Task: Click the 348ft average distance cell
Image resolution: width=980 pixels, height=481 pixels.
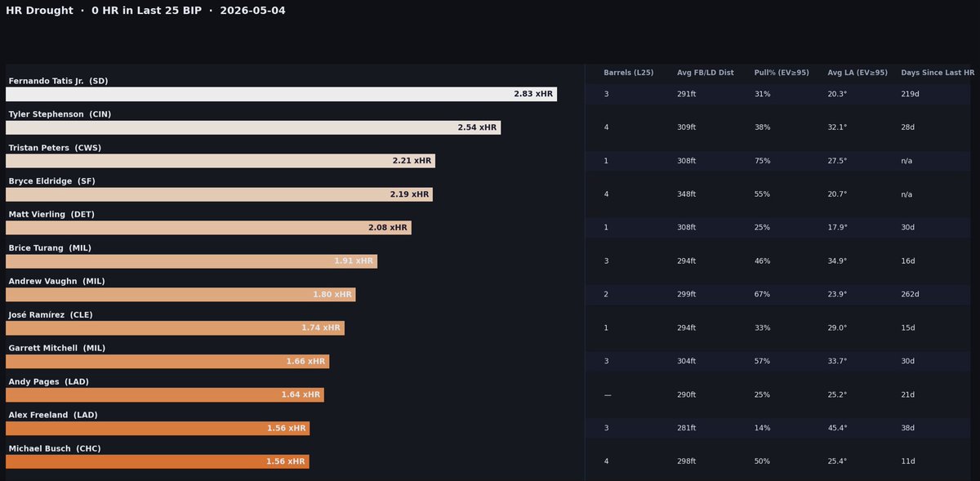Action: [x=686, y=194]
